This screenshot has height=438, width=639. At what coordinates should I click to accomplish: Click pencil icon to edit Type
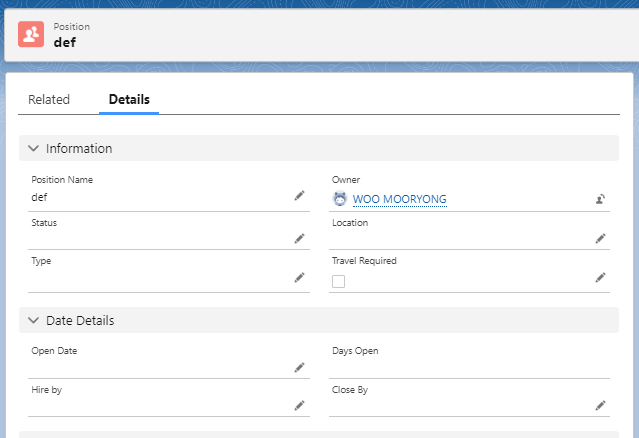(x=299, y=277)
